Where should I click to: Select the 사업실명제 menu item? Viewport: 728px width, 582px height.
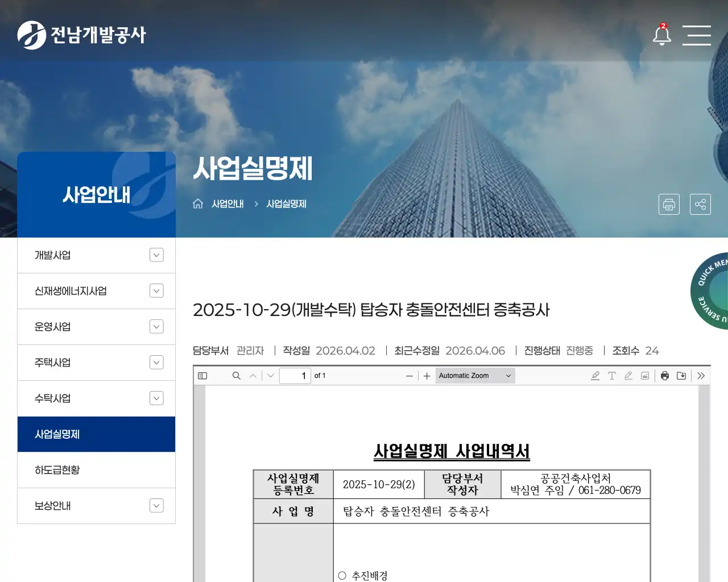click(96, 434)
